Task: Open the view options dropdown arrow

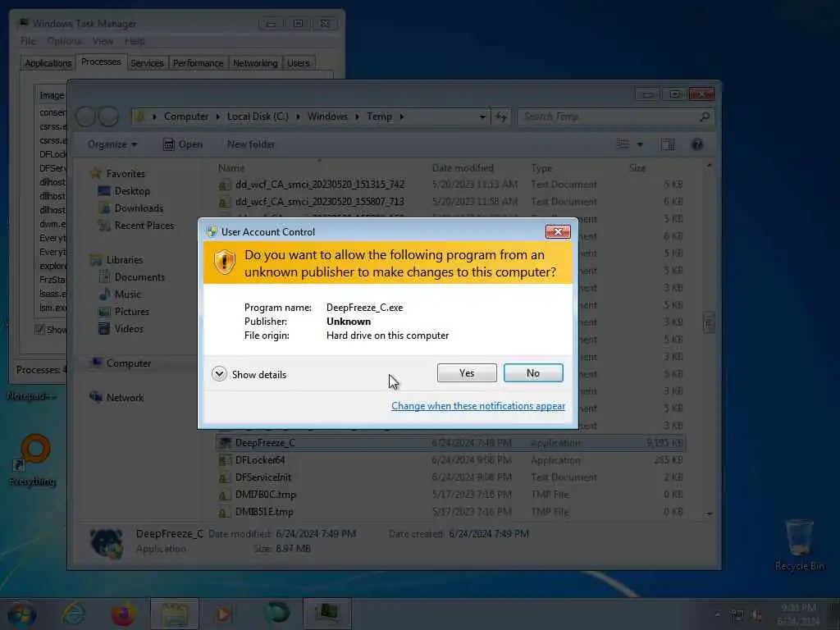Action: coord(640,144)
